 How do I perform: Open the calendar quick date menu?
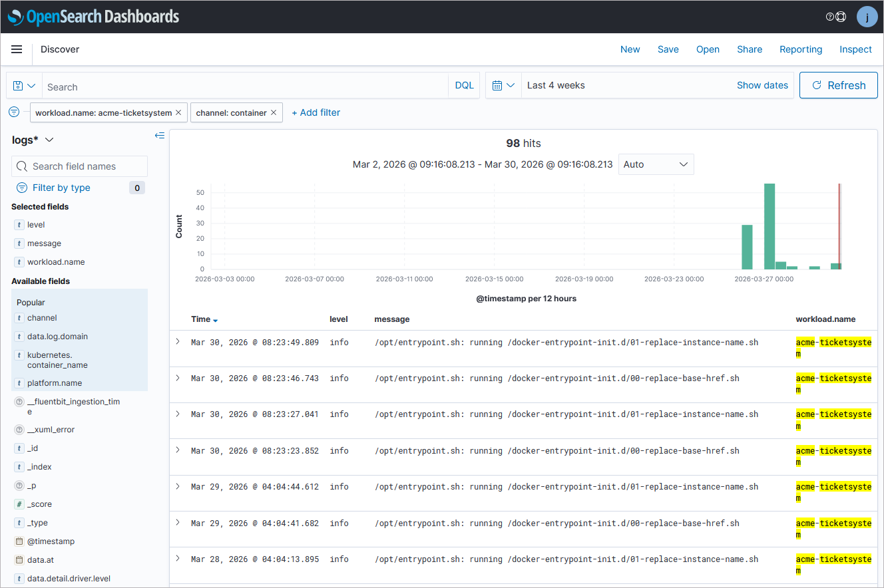tap(503, 85)
